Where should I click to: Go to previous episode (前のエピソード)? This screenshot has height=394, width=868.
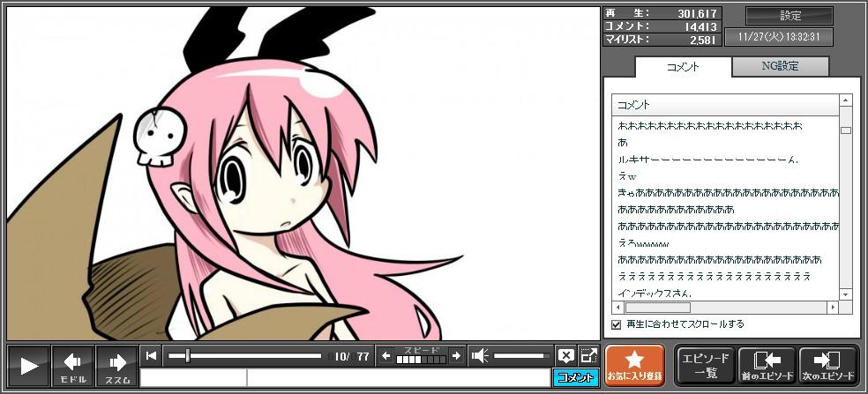(767, 365)
